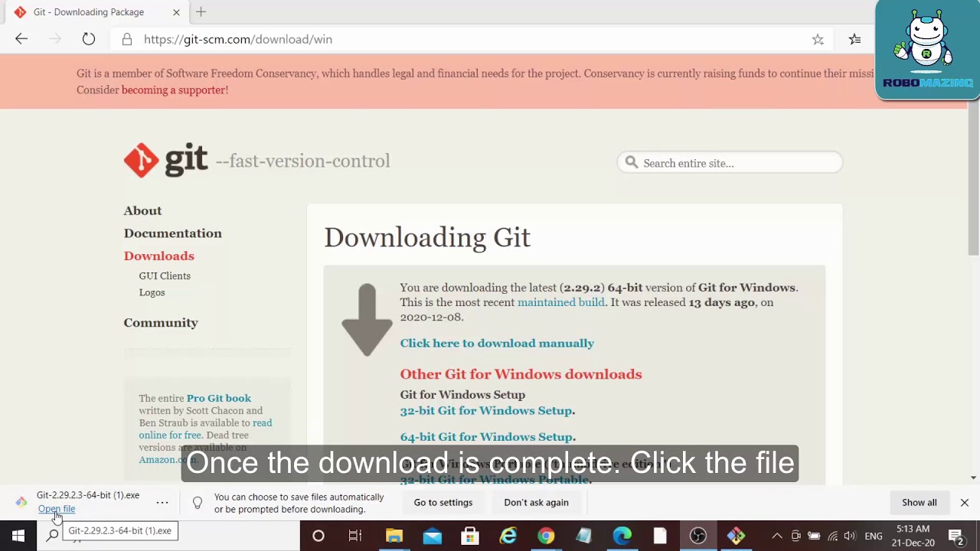980x551 pixels.
Task: Open the About section
Action: click(142, 210)
